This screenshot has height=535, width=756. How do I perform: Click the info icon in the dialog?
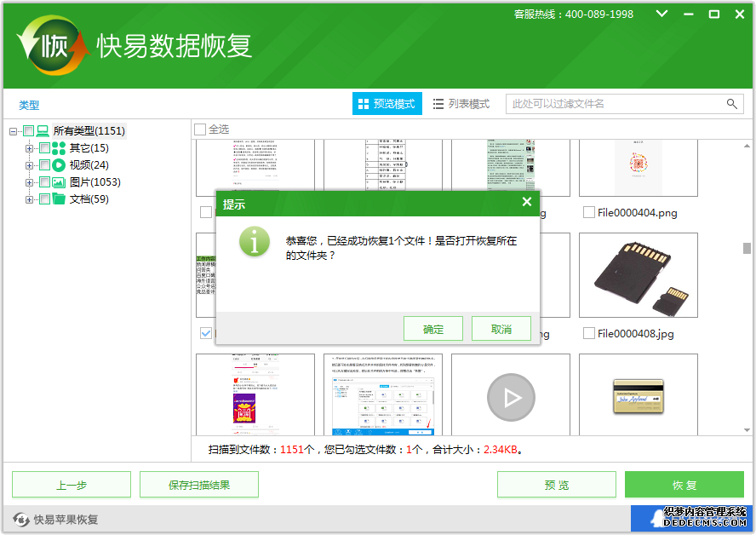click(254, 241)
